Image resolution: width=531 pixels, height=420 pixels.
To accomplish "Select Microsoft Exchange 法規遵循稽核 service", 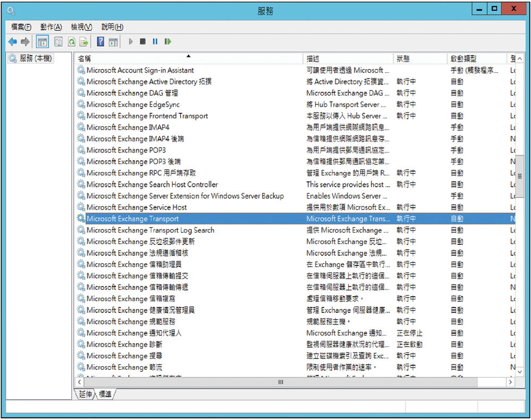I will [x=294, y=253].
